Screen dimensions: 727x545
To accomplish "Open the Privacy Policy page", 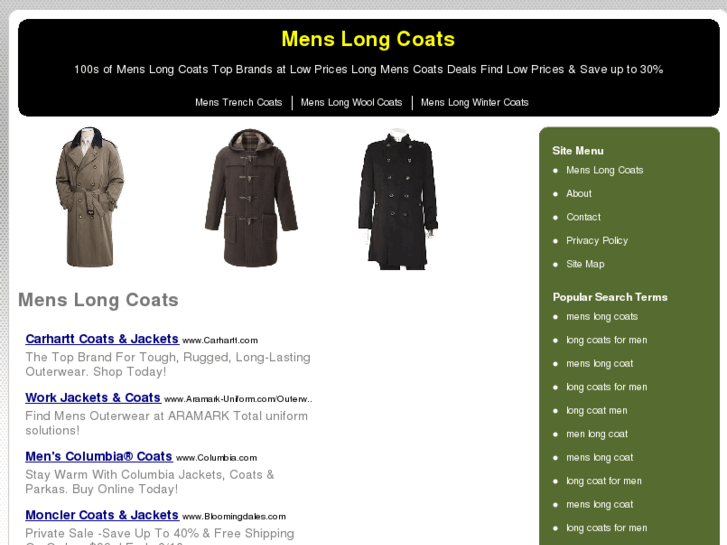I will [x=597, y=241].
